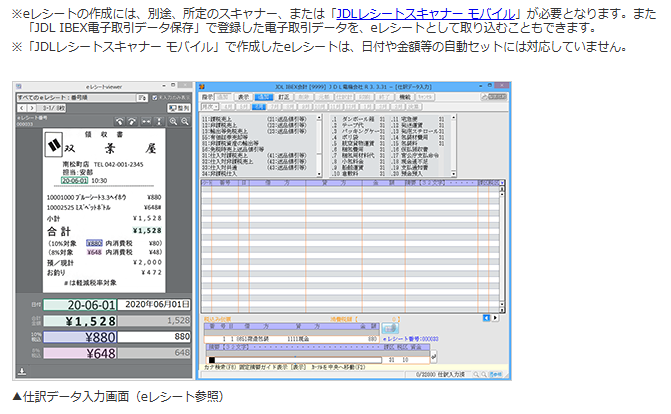This screenshot has height=414, width=671.
Task: Go to previous eレシート with left arrow
Action: pos(22,108)
